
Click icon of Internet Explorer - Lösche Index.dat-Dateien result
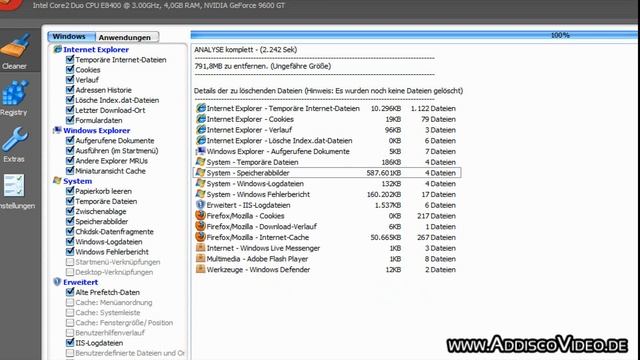click(x=200, y=140)
